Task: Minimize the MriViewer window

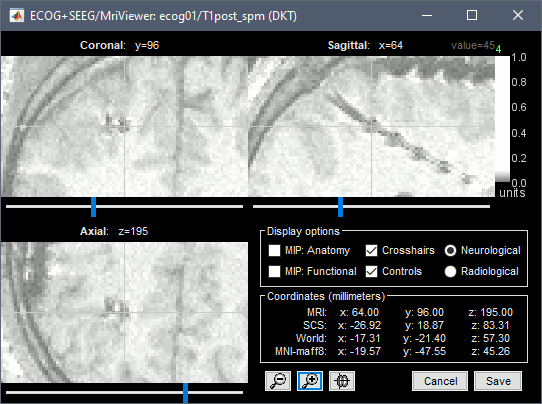Action: (x=427, y=16)
